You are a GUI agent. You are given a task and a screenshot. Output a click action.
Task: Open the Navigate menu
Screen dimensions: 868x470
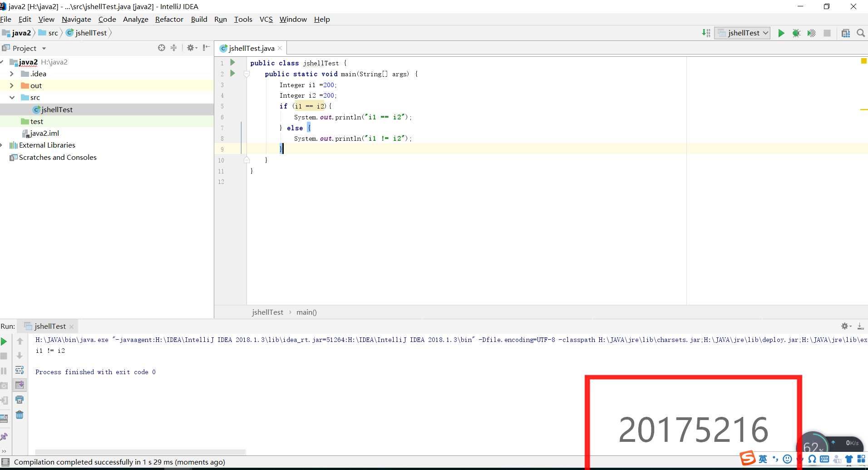(76, 19)
